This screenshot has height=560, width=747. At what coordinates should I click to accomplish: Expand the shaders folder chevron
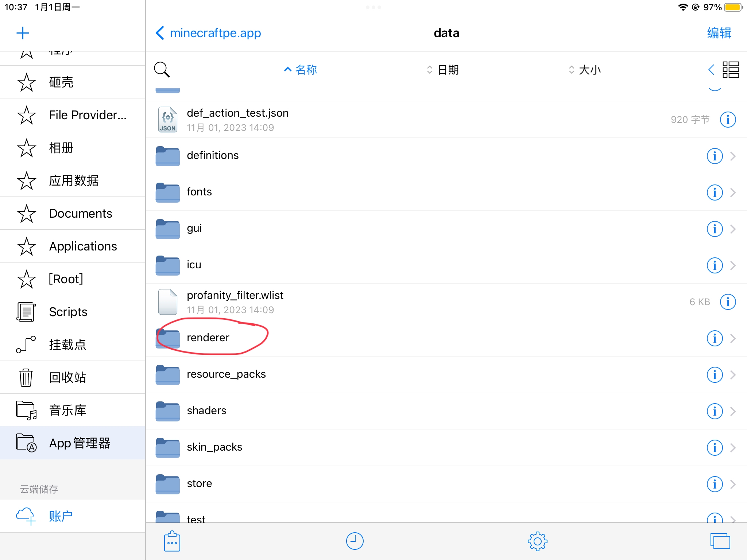point(733,411)
